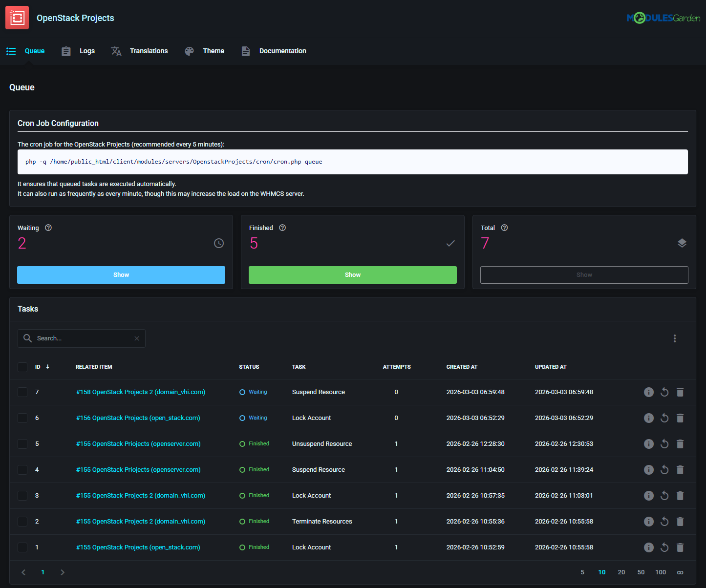
Task: Click the ModulesGarden logo
Action: point(663,18)
